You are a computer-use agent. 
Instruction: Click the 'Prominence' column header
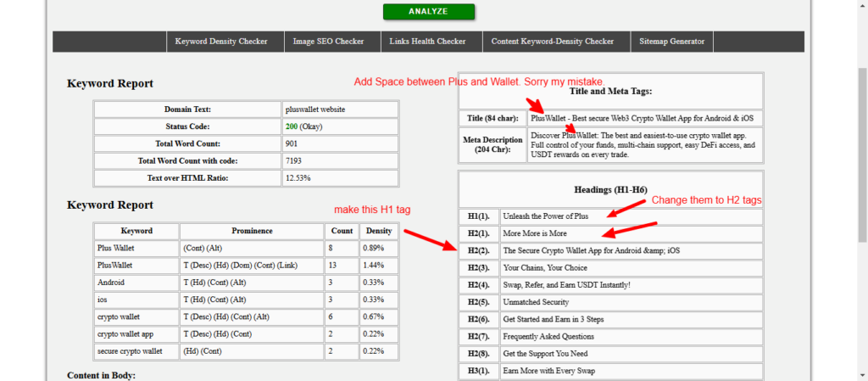click(x=252, y=231)
